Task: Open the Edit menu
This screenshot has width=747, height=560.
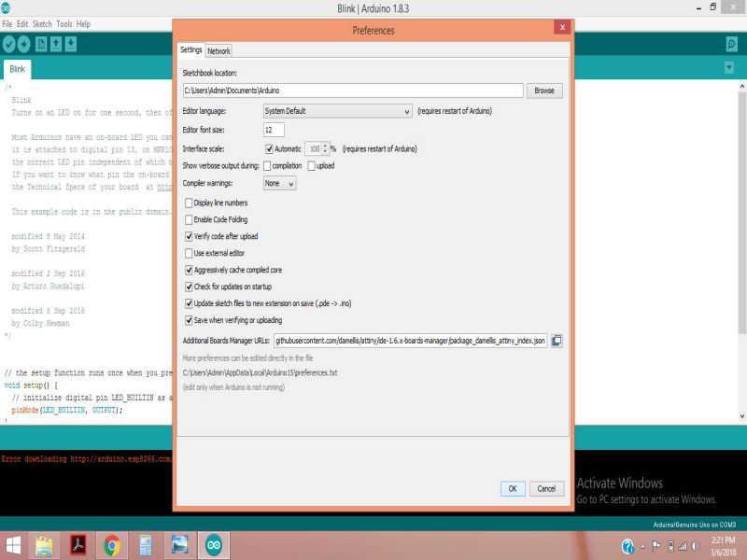Action: pyautogui.click(x=22, y=24)
